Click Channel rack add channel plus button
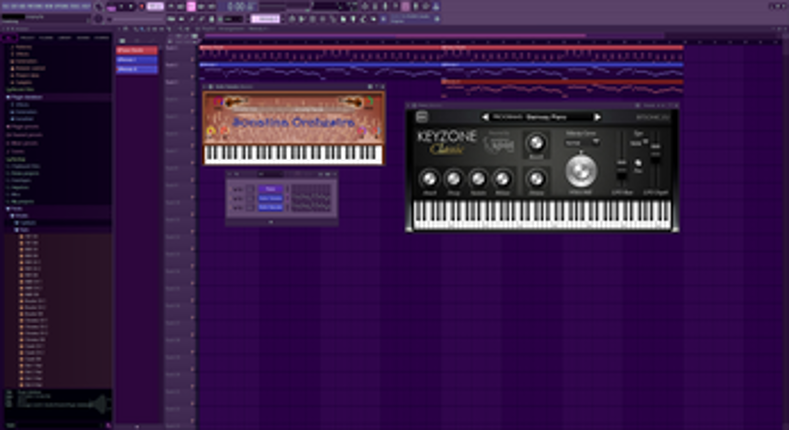Screen dimensions: 789x430 (271, 221)
